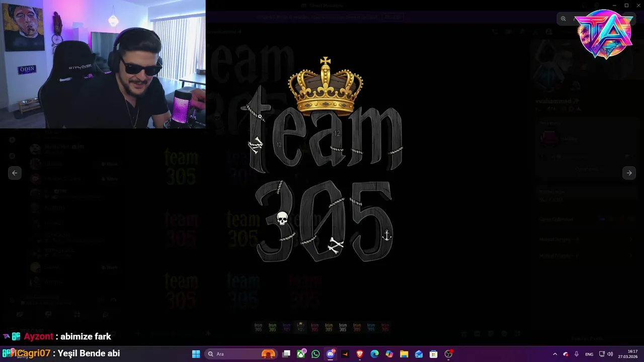Open the Xbox app from taskbar
This screenshot has height=362, width=644.
pyautogui.click(x=301, y=354)
